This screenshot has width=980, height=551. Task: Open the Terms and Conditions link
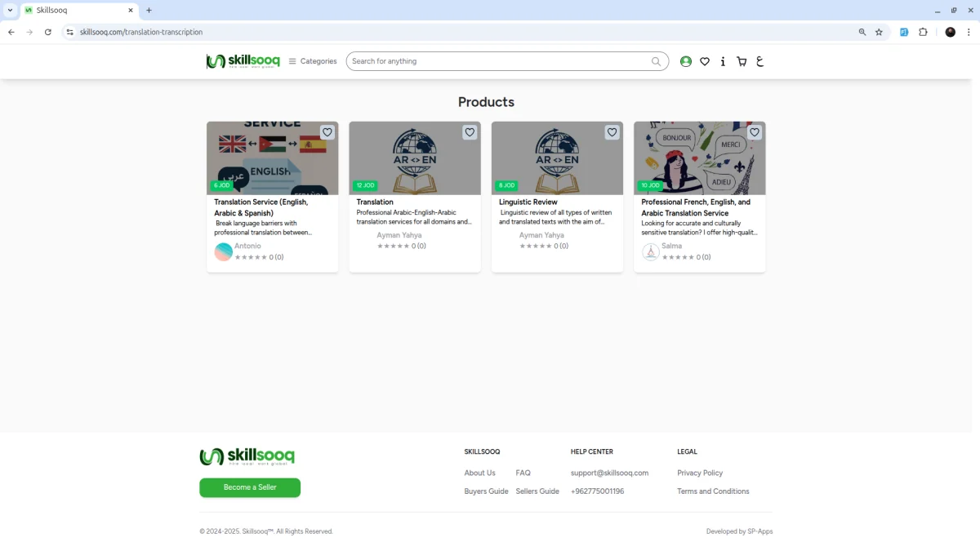tap(713, 491)
